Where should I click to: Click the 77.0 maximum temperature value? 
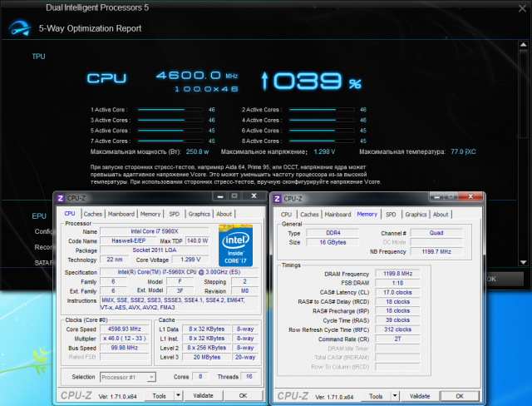tap(463, 151)
